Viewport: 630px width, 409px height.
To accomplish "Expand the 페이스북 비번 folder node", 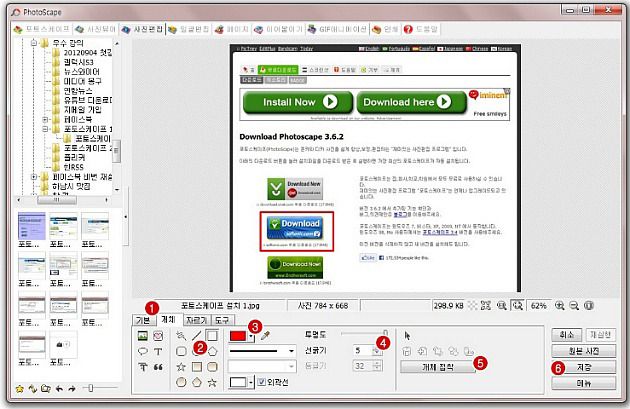I will coord(34,177).
